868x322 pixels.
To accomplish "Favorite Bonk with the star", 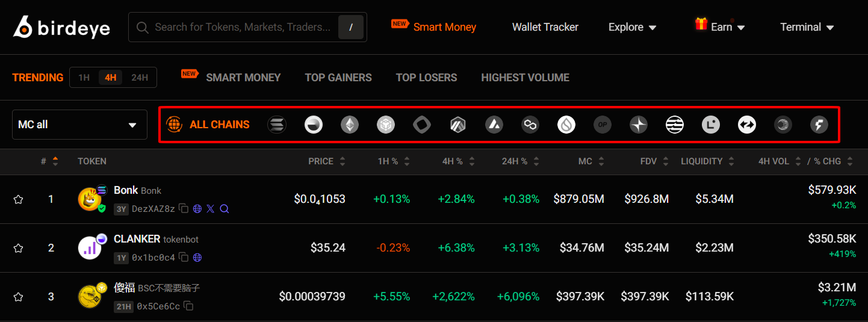I will point(18,199).
